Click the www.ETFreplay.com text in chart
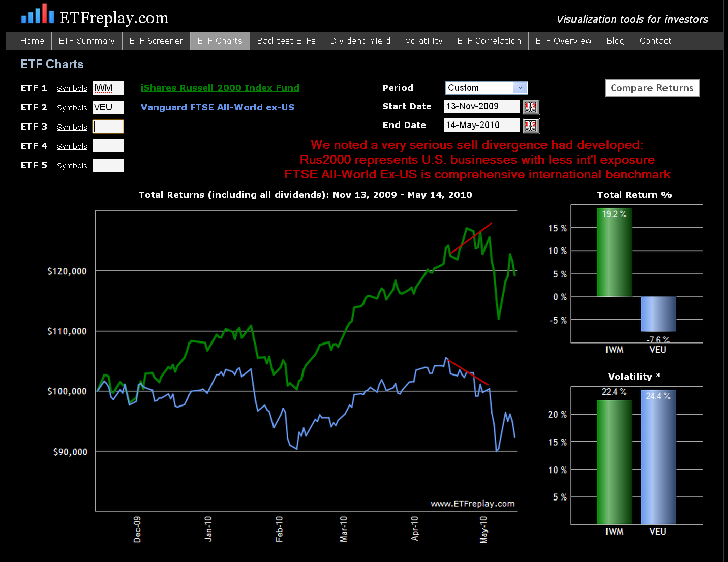Screen dimensions: 728x562 (x=473, y=504)
